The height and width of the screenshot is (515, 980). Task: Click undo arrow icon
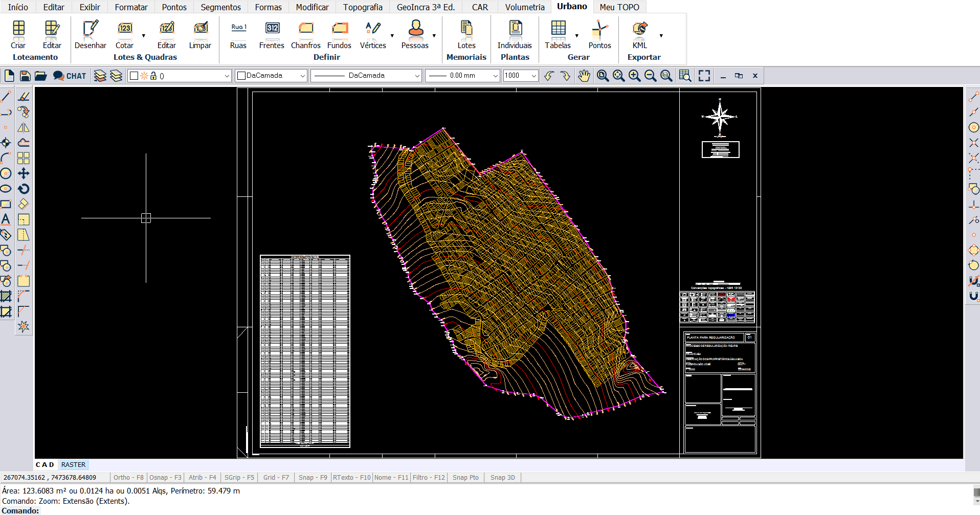549,76
